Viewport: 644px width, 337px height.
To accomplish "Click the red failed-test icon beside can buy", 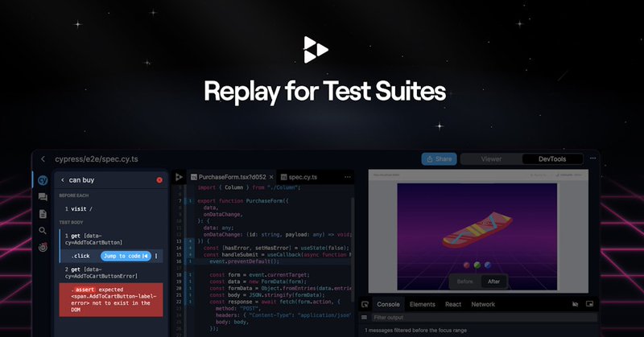I will click(x=159, y=180).
